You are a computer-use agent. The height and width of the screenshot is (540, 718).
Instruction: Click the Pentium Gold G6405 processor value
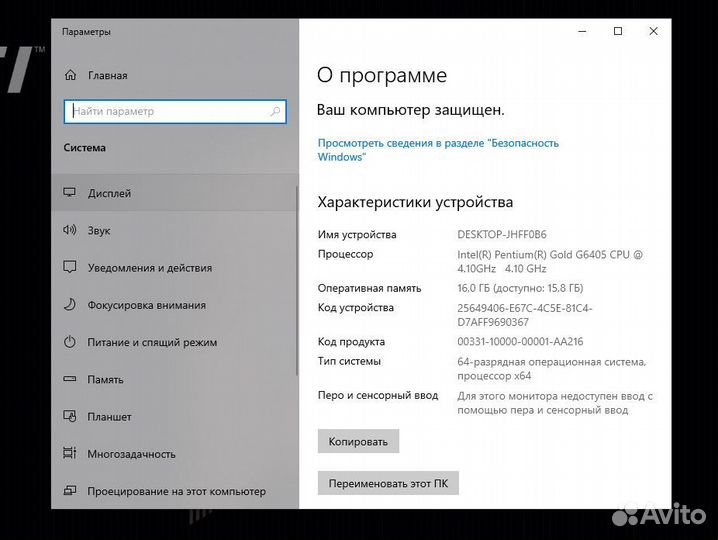550,262
